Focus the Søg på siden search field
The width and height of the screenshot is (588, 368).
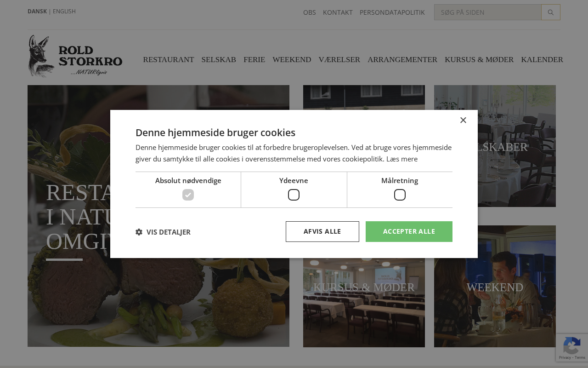(487, 12)
